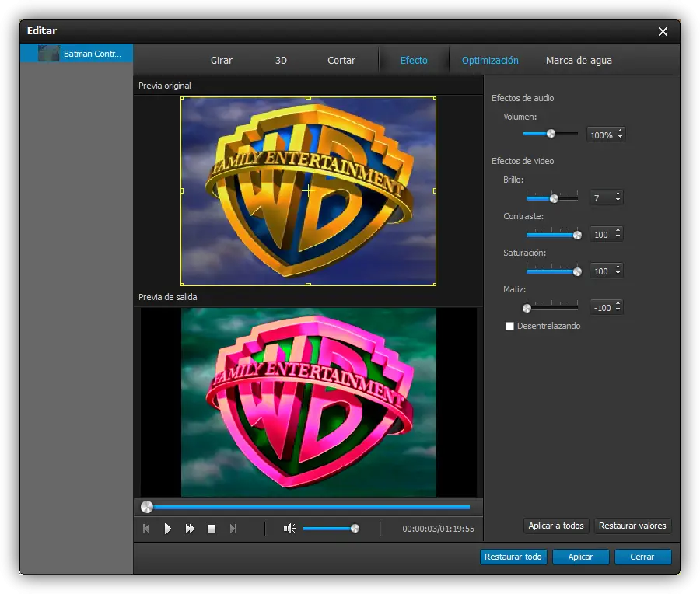The image size is (700, 594).
Task: Click the video seek bar handle
Action: pos(147,507)
